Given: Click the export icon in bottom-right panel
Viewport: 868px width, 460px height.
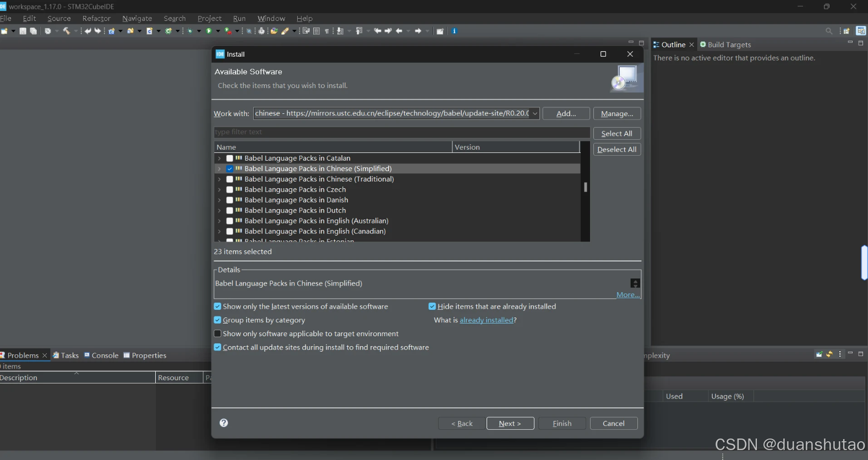Looking at the screenshot, I should [819, 354].
